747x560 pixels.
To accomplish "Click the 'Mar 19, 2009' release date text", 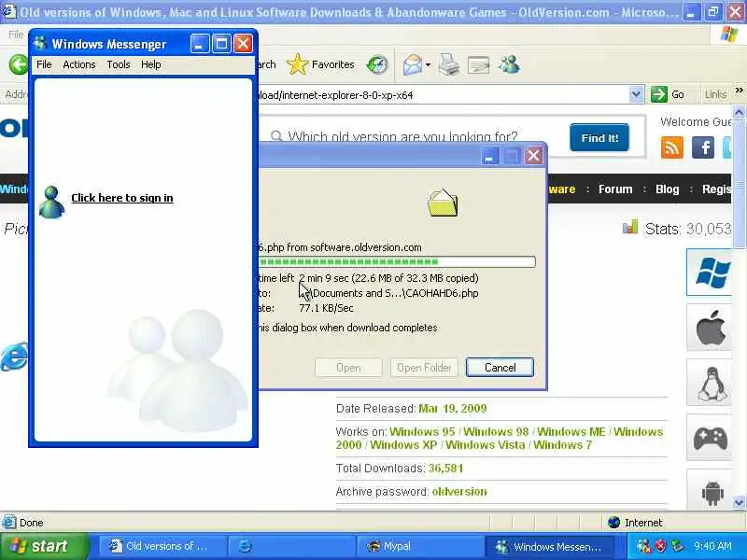I will (x=453, y=409).
